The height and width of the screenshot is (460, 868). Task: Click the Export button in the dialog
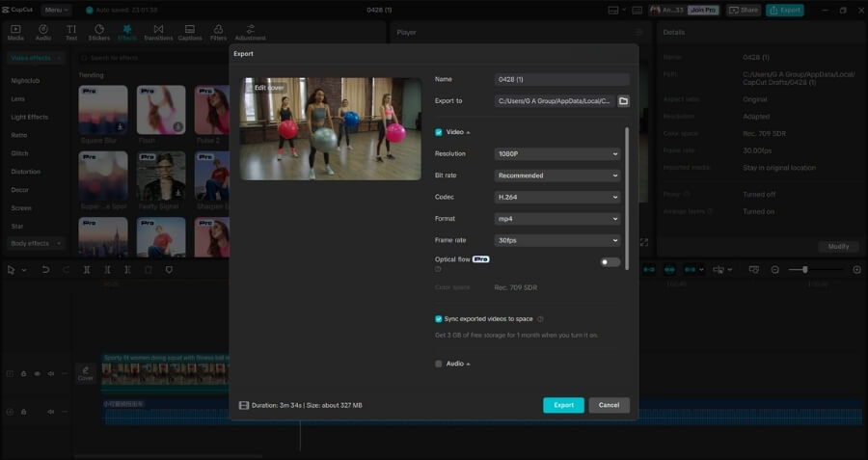pyautogui.click(x=563, y=405)
